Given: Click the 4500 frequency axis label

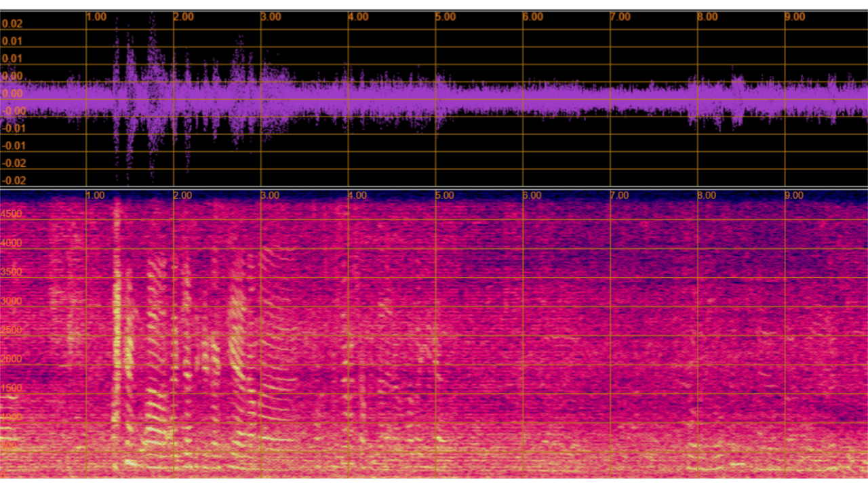Looking at the screenshot, I should tap(12, 214).
